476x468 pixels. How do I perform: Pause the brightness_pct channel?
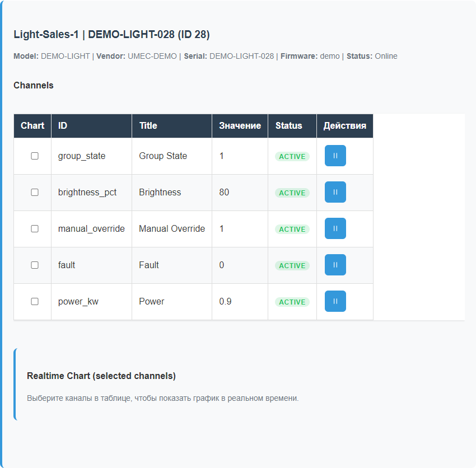pyautogui.click(x=335, y=192)
